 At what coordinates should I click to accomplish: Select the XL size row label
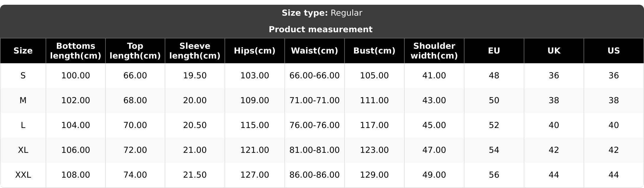(23, 150)
